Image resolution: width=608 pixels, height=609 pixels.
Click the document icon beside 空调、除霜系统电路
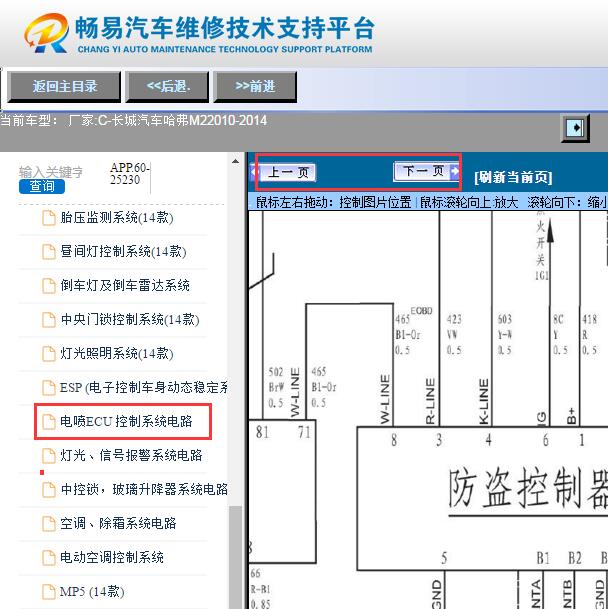[x=49, y=524]
